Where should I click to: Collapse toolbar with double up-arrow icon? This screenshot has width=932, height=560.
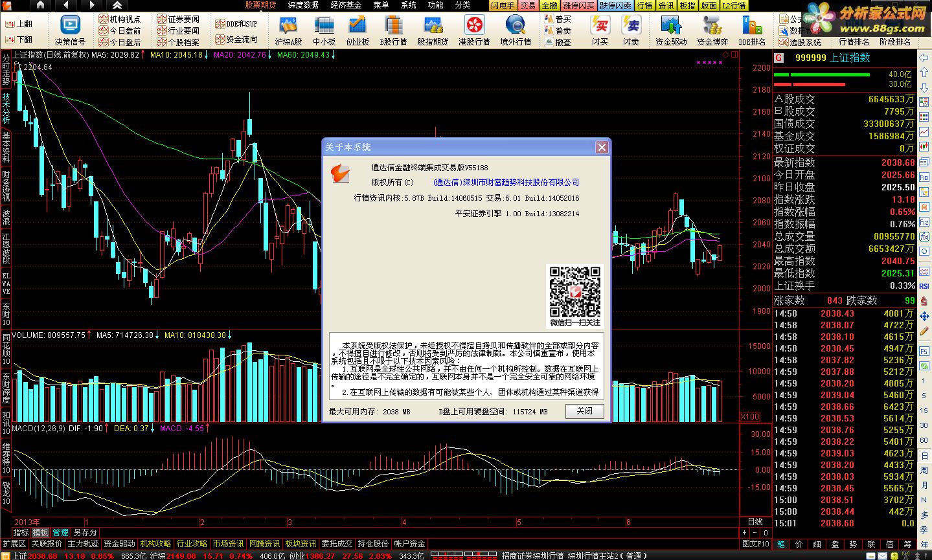117,5
